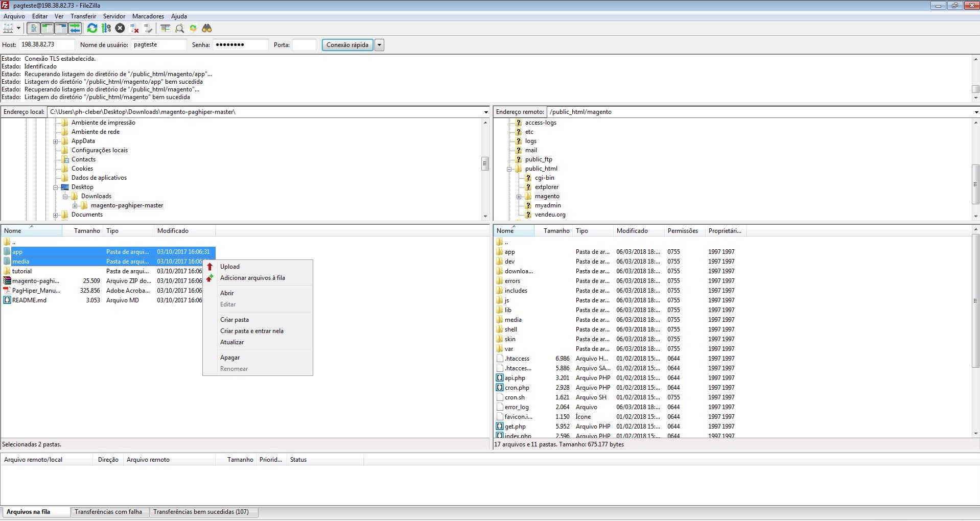
Task: Cancel the current operation
Action: tap(120, 28)
